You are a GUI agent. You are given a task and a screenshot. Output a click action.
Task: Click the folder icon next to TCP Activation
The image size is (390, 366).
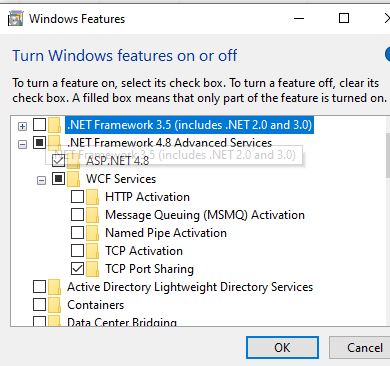pyautogui.click(x=93, y=251)
